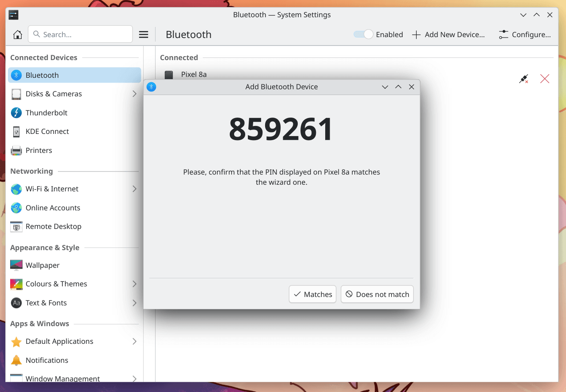
Task: Reject pairing with Does not match
Action: [377, 294]
